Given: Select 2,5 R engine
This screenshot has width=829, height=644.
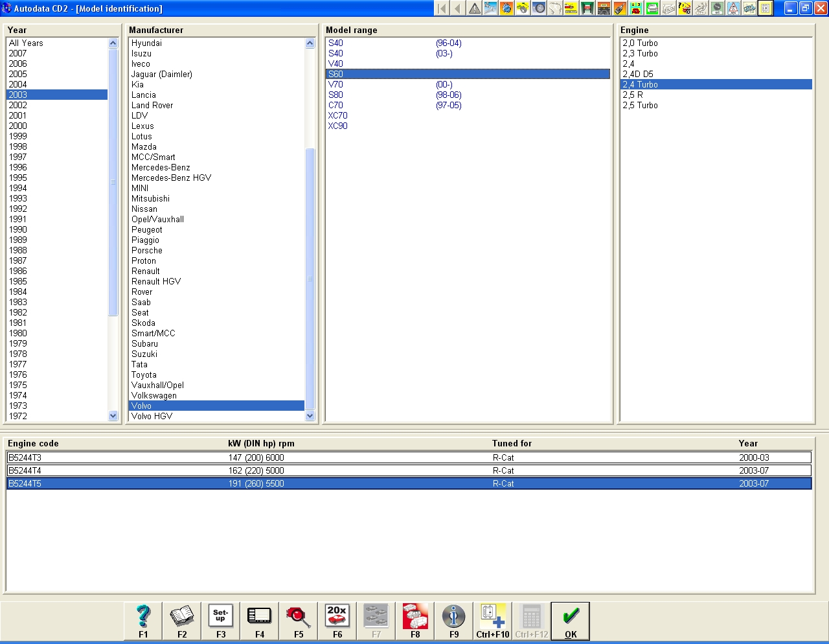Looking at the screenshot, I should [x=716, y=95].
